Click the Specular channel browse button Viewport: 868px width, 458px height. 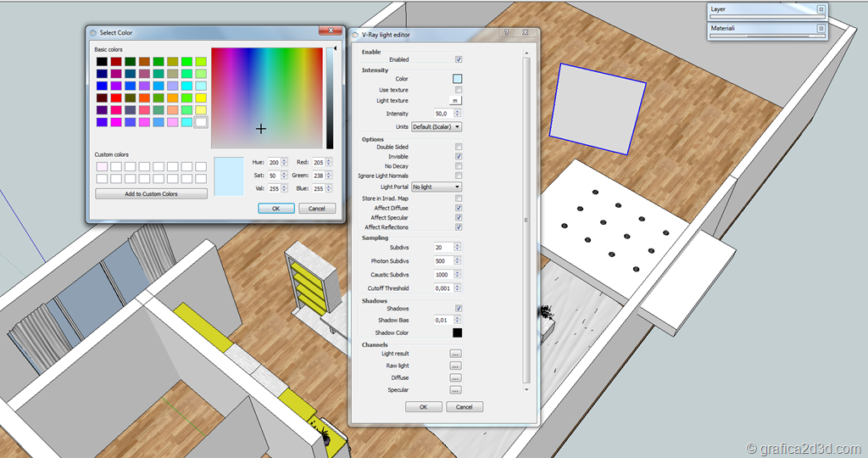pos(455,390)
